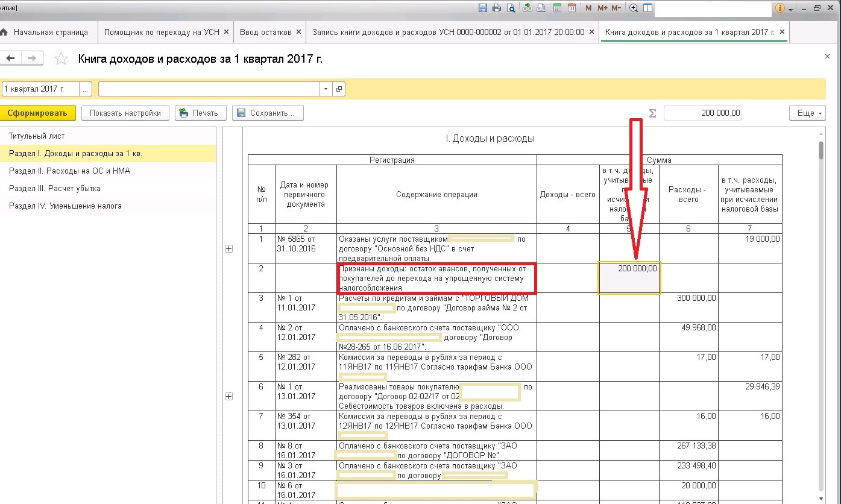This screenshot has width=841, height=504.
Task: Click the printer icon in top toolbar
Action: pyautogui.click(x=497, y=8)
